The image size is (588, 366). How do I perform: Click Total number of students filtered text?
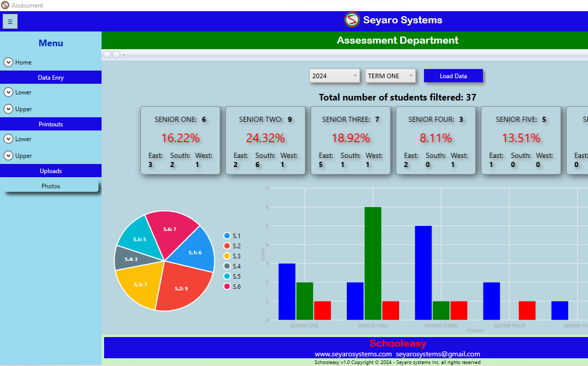[398, 97]
